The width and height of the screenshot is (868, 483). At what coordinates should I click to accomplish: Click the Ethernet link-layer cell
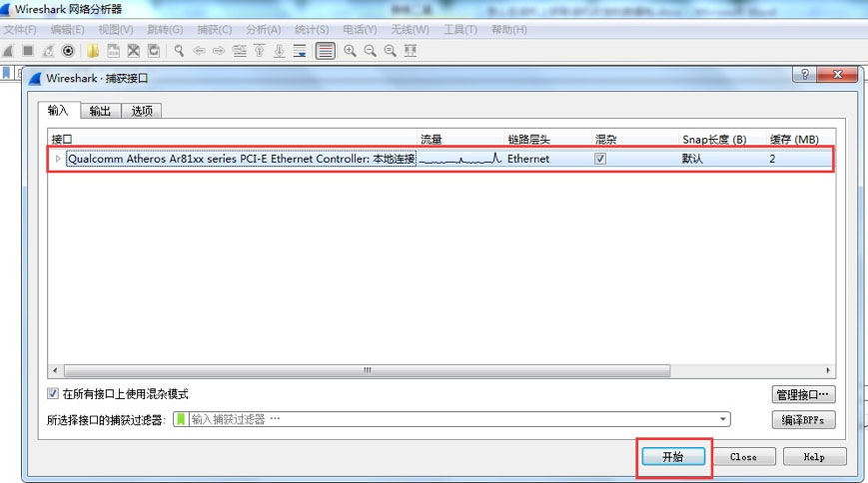(x=528, y=159)
